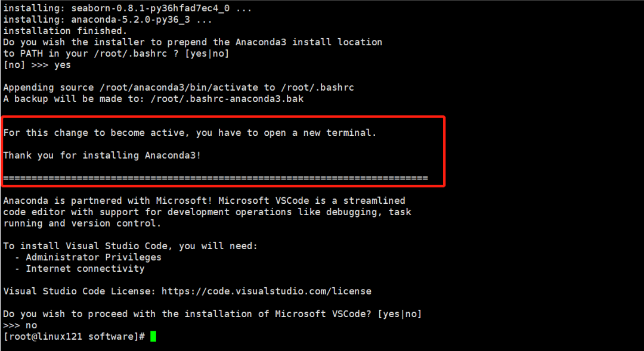Click the green terminal cursor block
The height and width of the screenshot is (351, 644).
point(153,337)
